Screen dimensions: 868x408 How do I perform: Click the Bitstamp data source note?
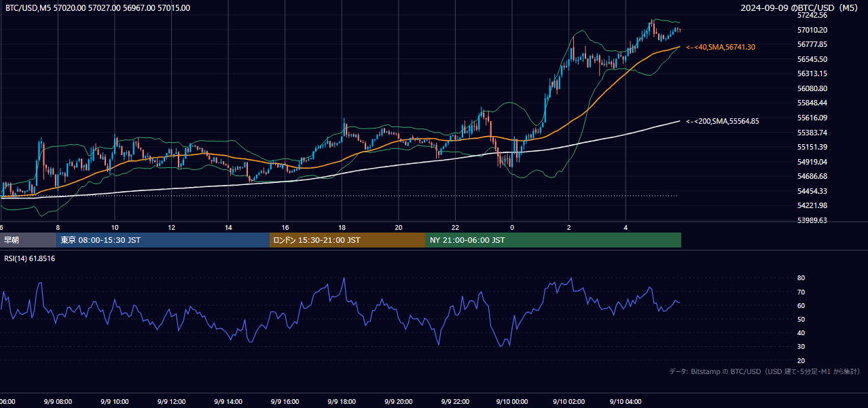(765, 371)
